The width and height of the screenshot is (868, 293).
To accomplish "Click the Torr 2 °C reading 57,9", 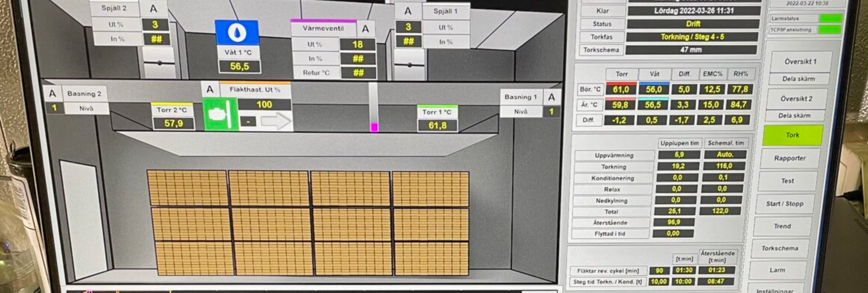I will point(174,123).
